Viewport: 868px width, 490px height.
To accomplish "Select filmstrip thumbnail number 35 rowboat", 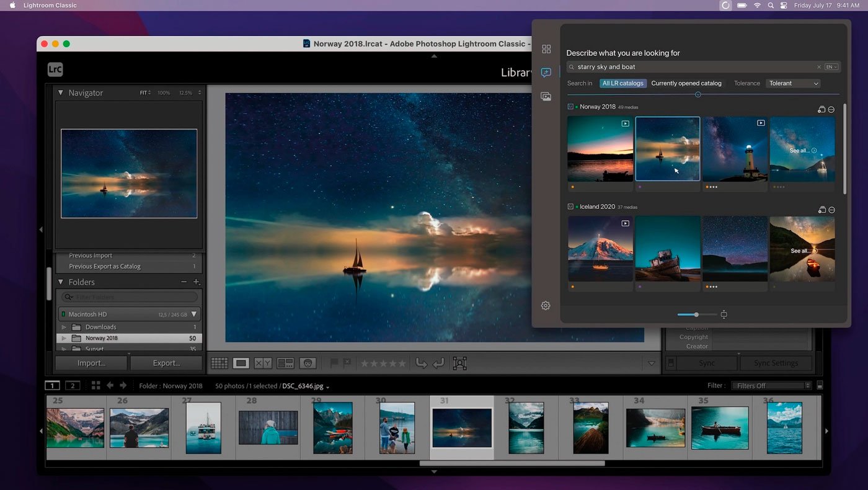I will [x=720, y=427].
